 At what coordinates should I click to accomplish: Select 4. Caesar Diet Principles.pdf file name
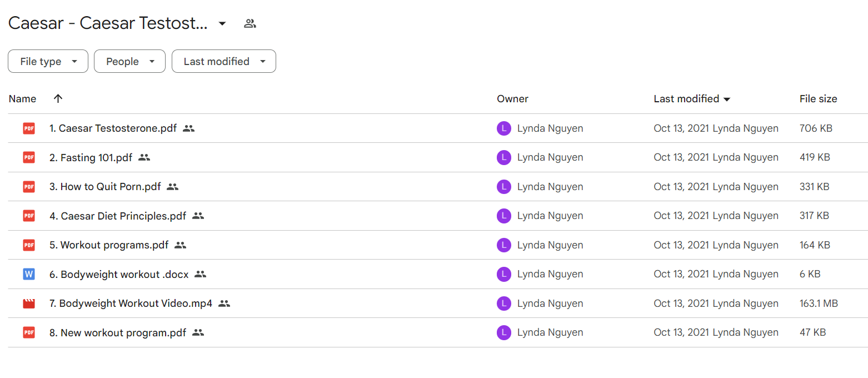[x=118, y=216]
